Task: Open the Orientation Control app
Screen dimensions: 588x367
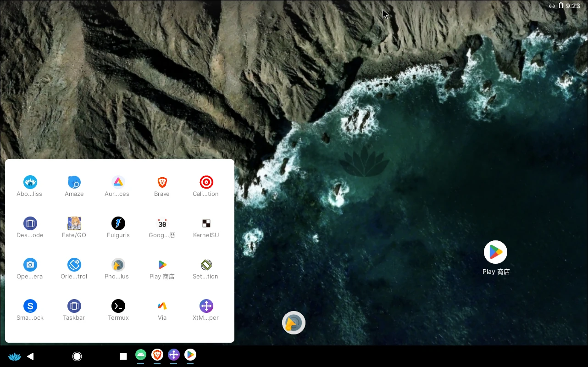Action: click(x=74, y=265)
